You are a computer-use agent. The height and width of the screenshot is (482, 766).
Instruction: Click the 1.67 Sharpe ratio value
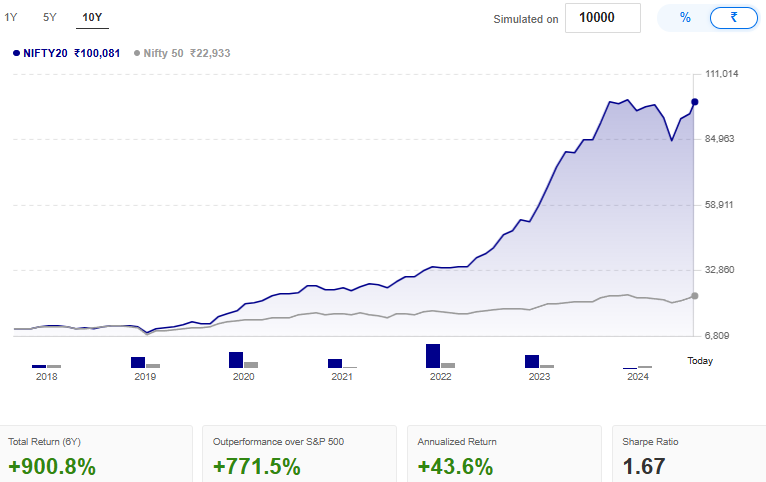click(x=644, y=466)
